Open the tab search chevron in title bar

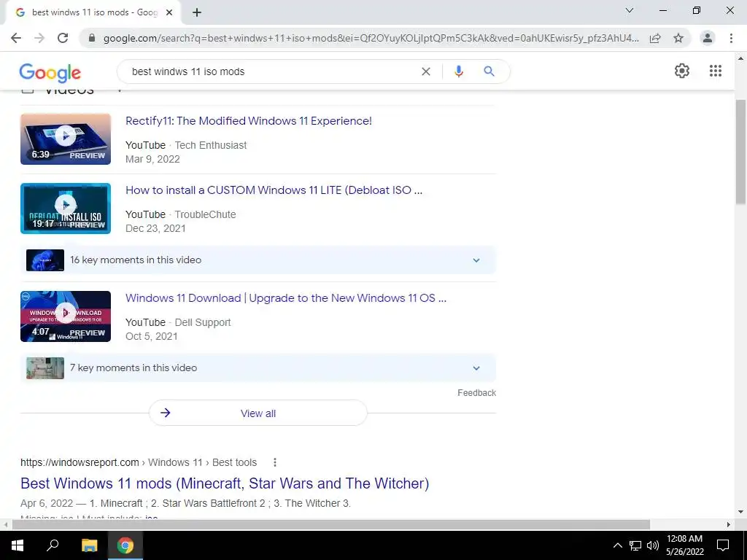[630, 10]
